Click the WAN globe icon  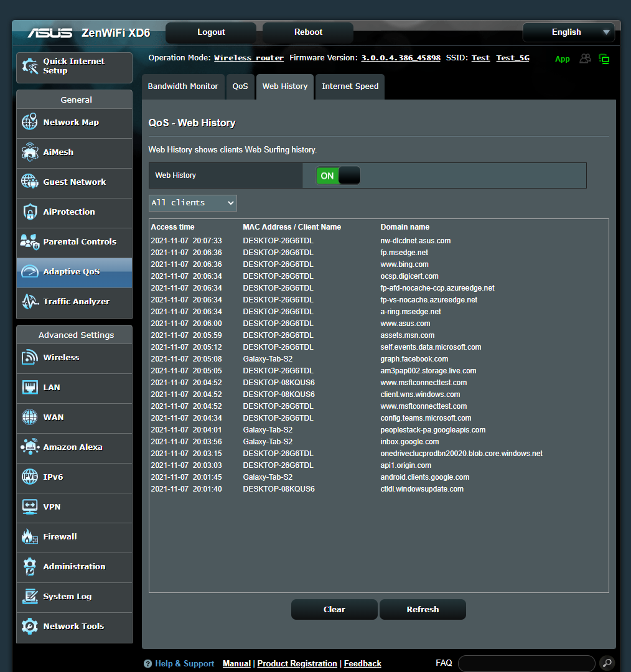(x=30, y=417)
